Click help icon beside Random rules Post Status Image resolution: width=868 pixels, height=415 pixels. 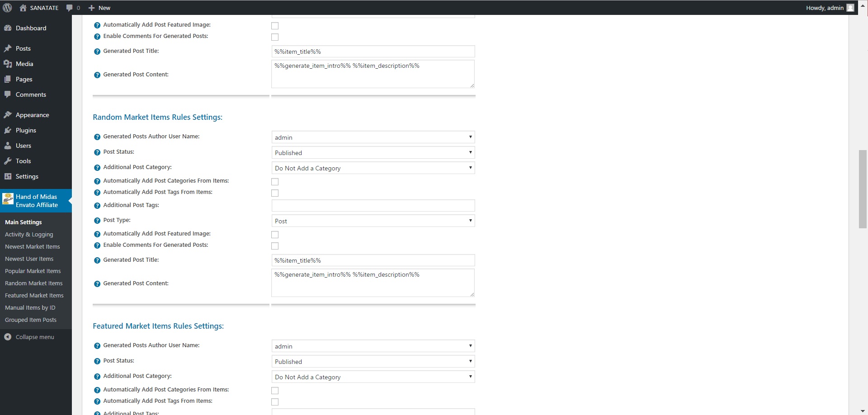coord(97,152)
